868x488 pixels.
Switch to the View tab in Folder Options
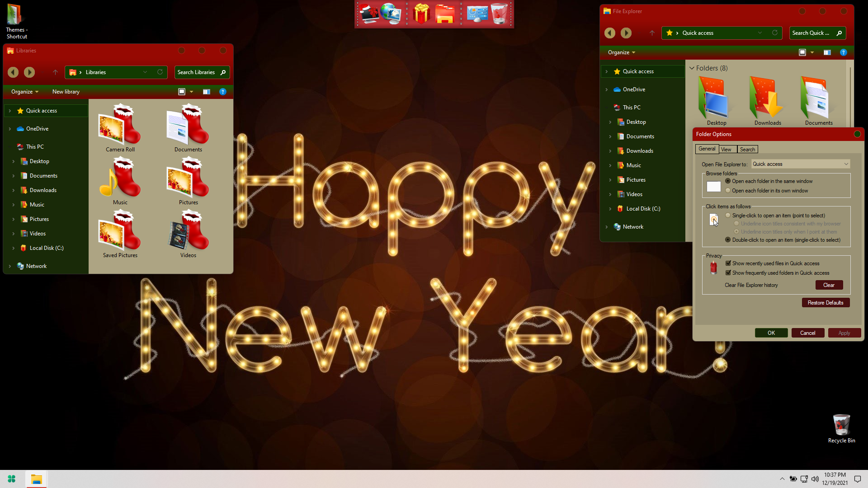(726, 150)
